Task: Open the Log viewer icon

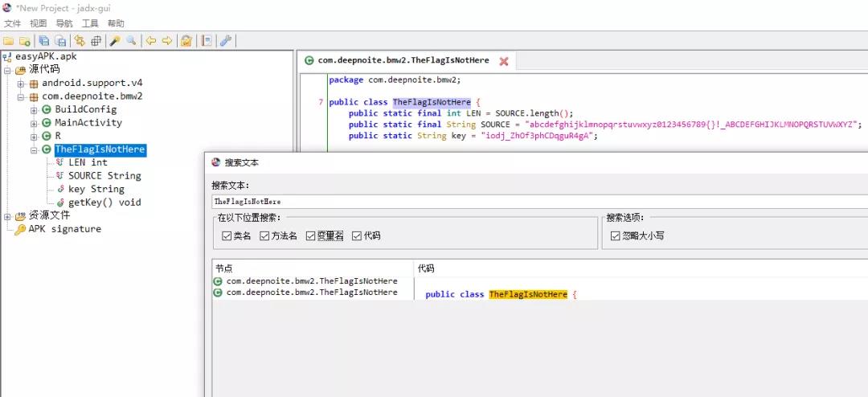Action: click(207, 41)
